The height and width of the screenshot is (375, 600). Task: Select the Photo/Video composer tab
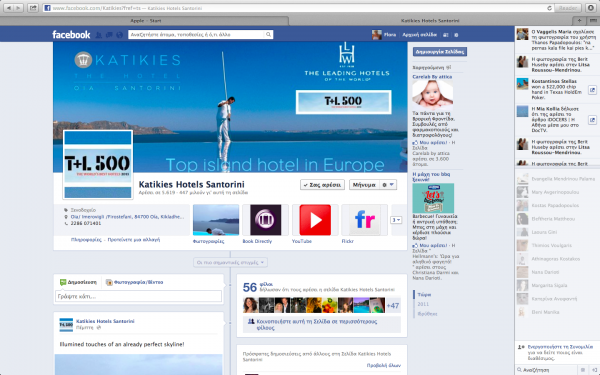coord(134,282)
